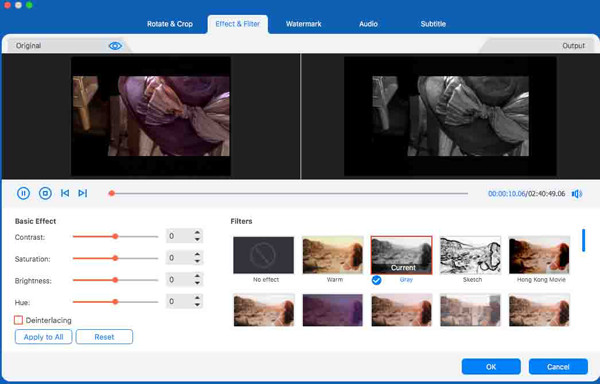This screenshot has width=600, height=384.
Task: Select the pixelated mosaic filter thumbnail in second row
Action: pos(470,310)
